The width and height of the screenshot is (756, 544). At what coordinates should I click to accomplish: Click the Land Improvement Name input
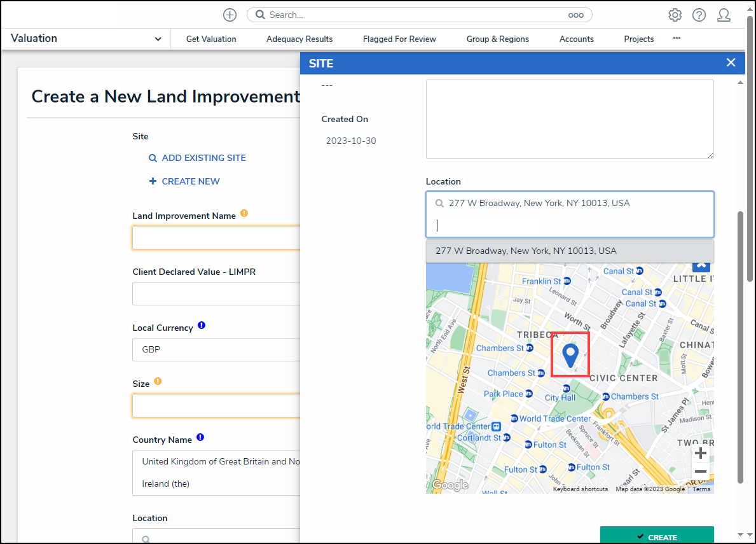[216, 238]
